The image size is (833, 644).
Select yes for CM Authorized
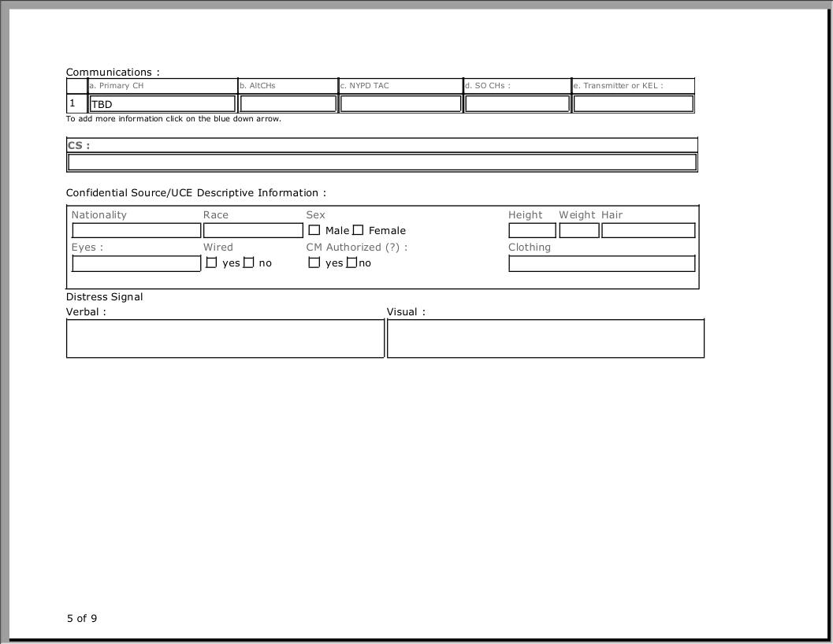(314, 262)
